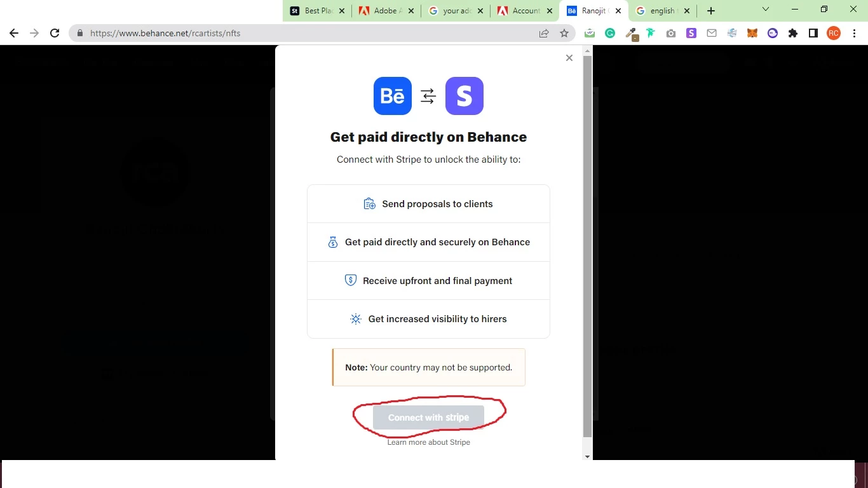Expand the tab search dropdown
Screen dimensions: 868x488
766,10
